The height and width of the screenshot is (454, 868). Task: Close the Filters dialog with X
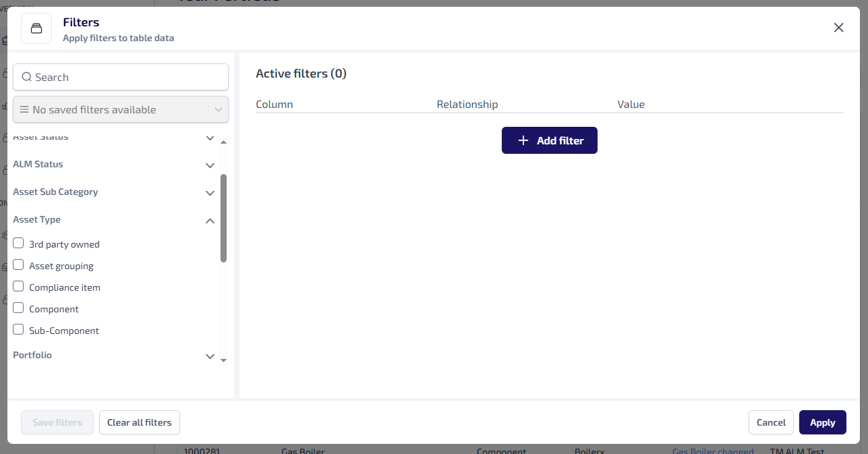click(x=838, y=28)
